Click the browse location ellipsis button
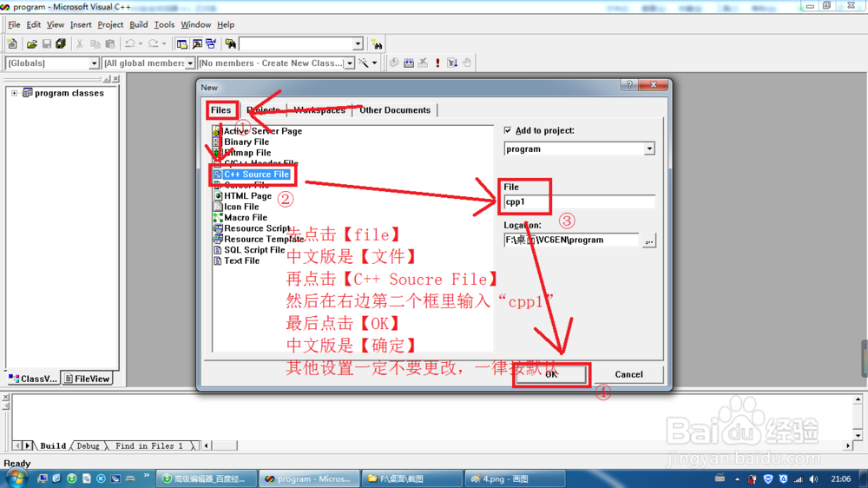Image resolution: width=868 pixels, height=488 pixels. [x=648, y=241]
